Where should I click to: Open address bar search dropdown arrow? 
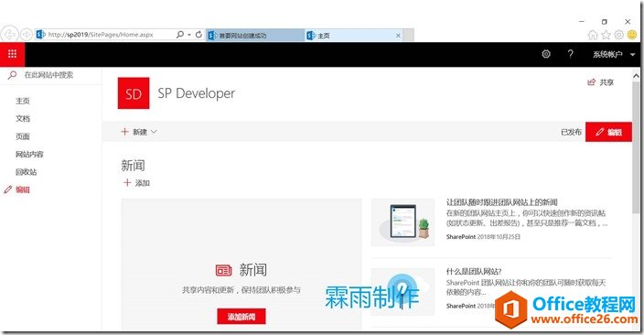click(x=189, y=35)
